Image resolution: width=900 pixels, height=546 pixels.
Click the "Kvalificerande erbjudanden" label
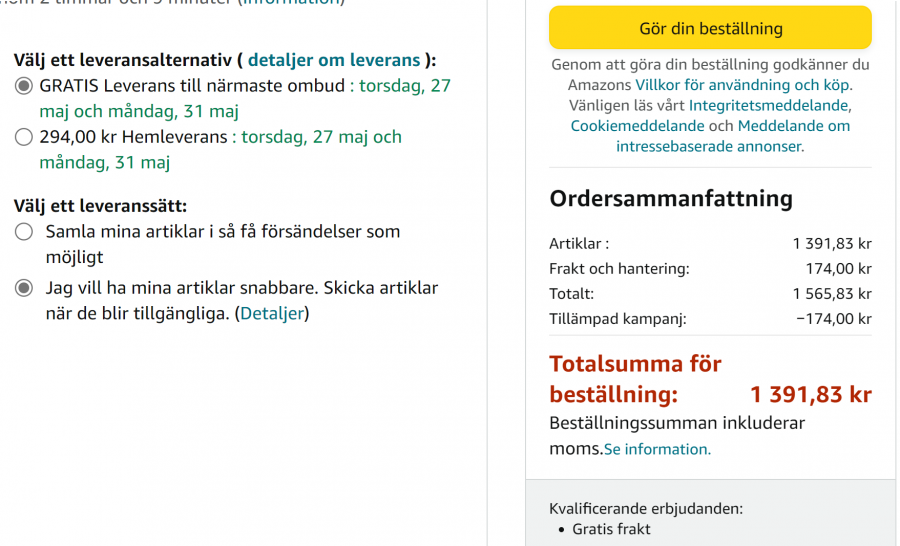tap(646, 508)
